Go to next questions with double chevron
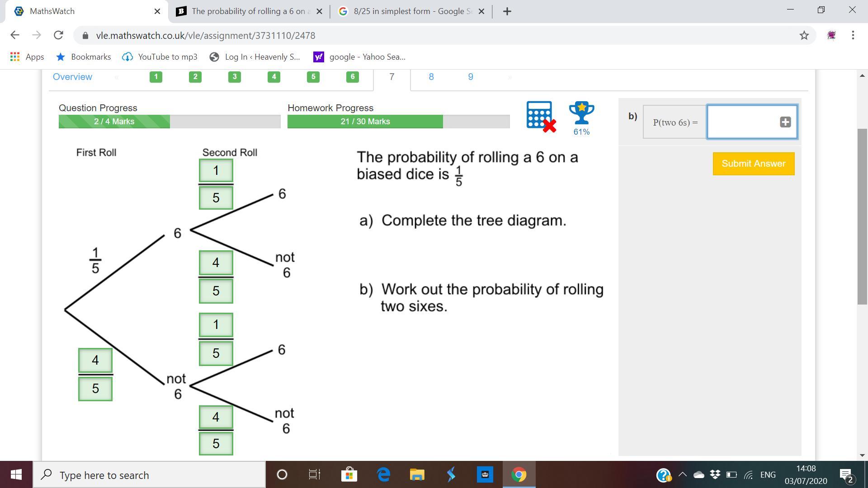Screen dimensions: 868x488 pyautogui.click(x=510, y=77)
